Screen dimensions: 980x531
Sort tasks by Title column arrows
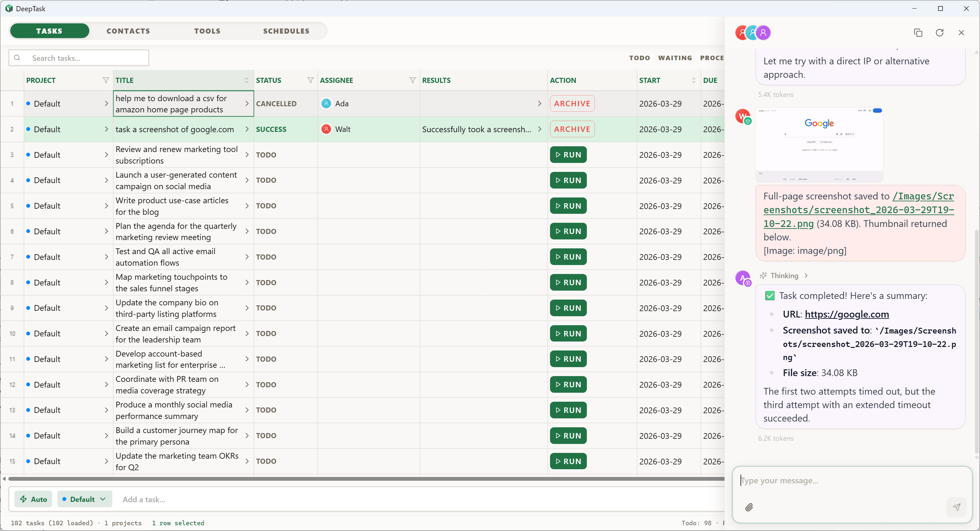coord(246,80)
